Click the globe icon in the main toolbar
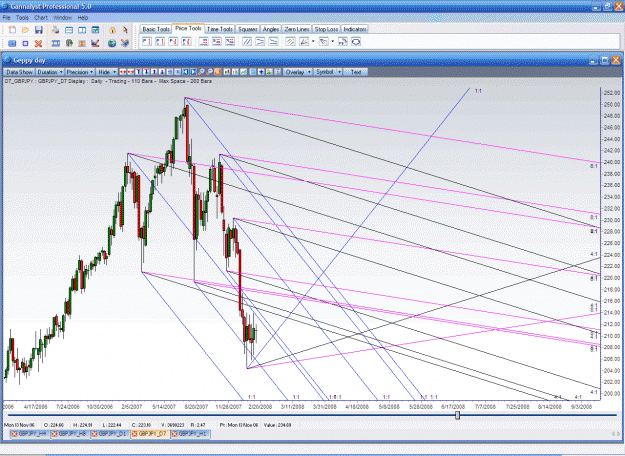The image size is (625, 456). point(112,43)
